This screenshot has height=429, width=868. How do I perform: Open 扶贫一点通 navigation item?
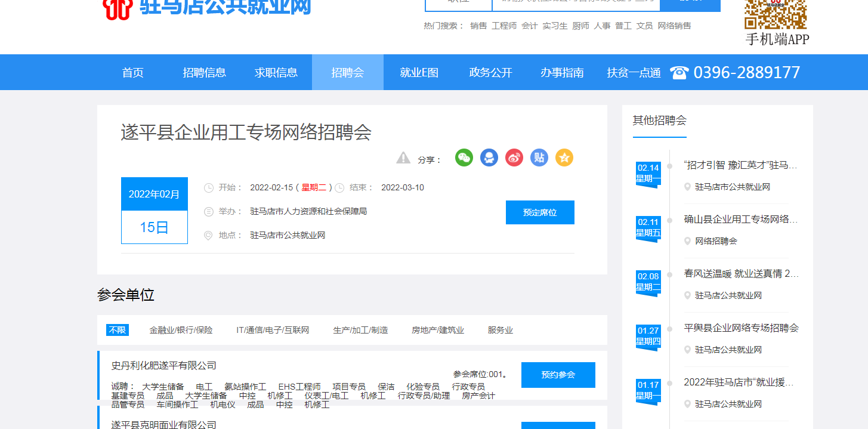pos(634,72)
